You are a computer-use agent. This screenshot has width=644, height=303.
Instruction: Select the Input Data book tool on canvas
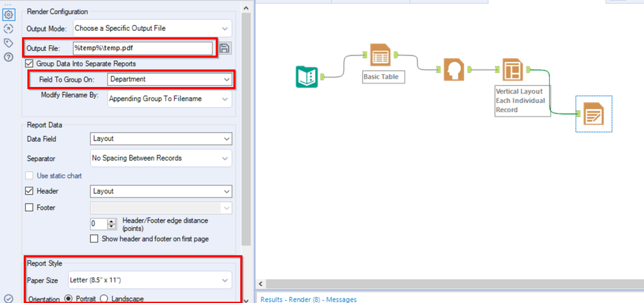[307, 76]
